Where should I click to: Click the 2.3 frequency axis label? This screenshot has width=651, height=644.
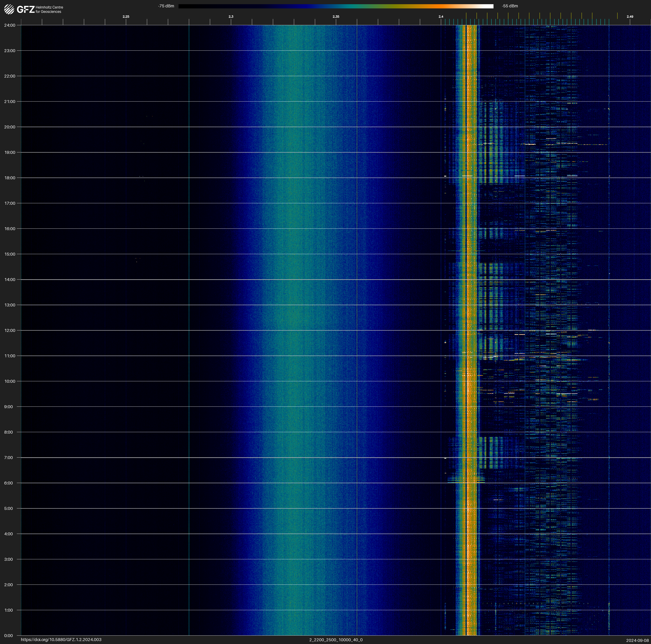(x=231, y=17)
